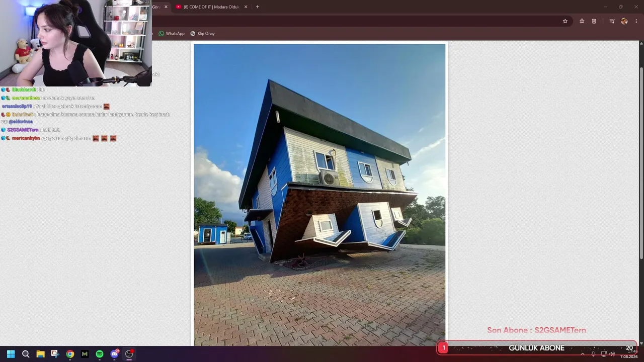Click the upside-down house photo
Image resolution: width=644 pixels, height=362 pixels.
(319, 195)
